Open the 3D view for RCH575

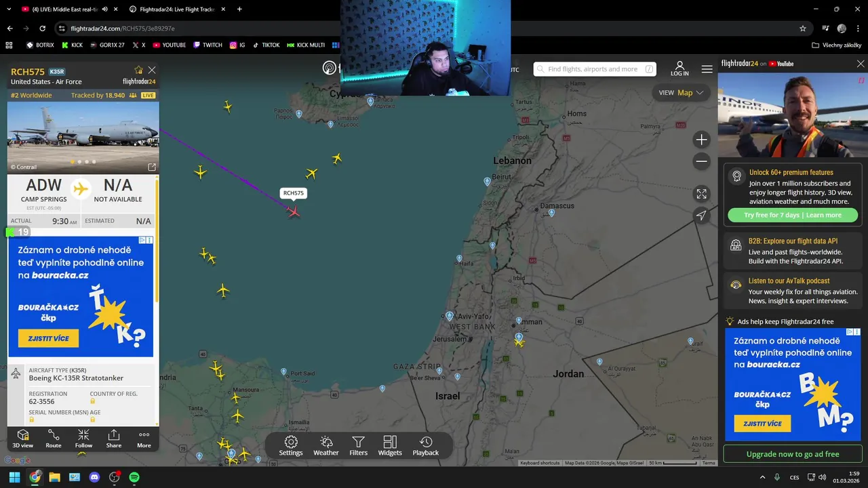[22, 439]
